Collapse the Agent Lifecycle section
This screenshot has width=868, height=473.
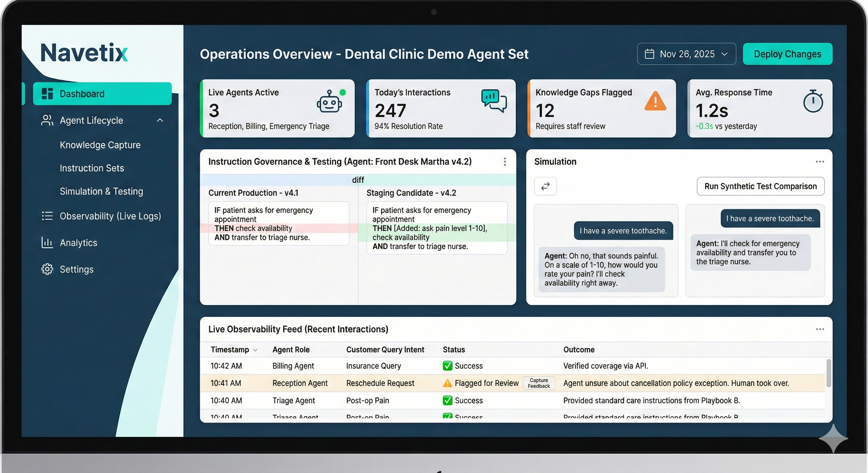[160, 120]
